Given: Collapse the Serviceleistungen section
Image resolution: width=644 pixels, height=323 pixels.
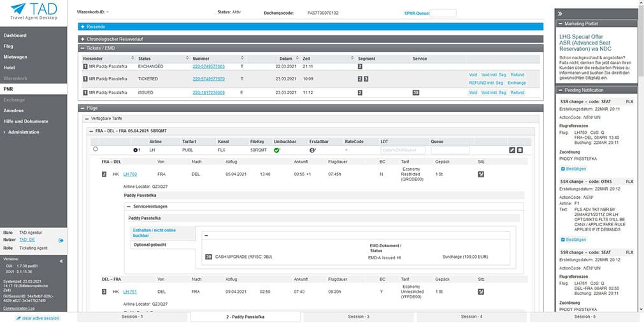Looking at the screenshot, I should [x=129, y=206].
